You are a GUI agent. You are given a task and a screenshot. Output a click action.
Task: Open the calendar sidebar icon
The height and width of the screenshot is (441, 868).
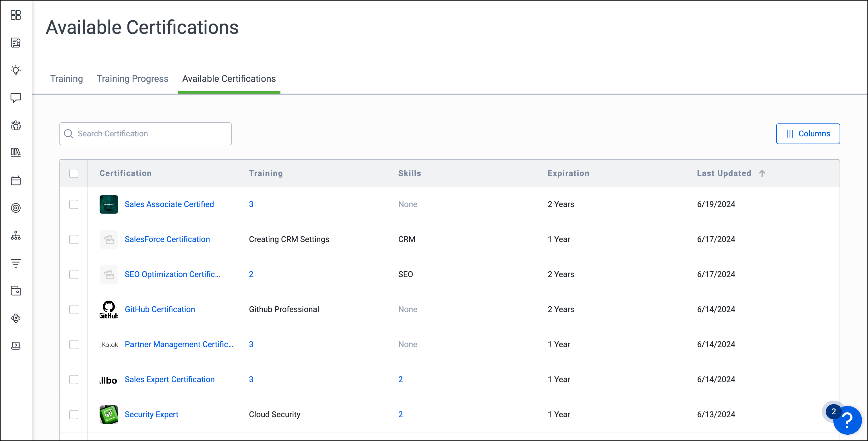click(15, 180)
